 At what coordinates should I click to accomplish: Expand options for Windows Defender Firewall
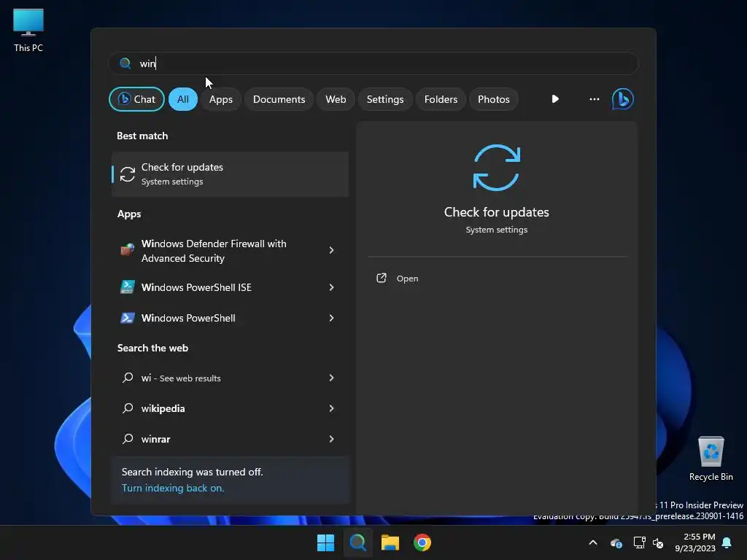[332, 250]
